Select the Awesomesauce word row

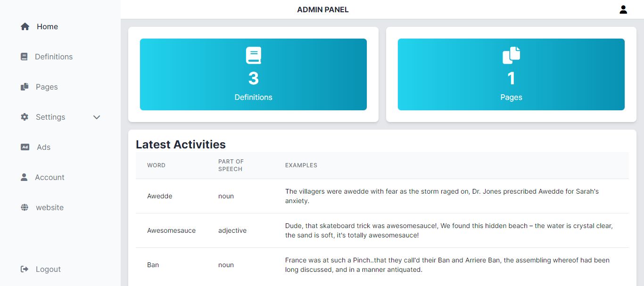pos(171,231)
